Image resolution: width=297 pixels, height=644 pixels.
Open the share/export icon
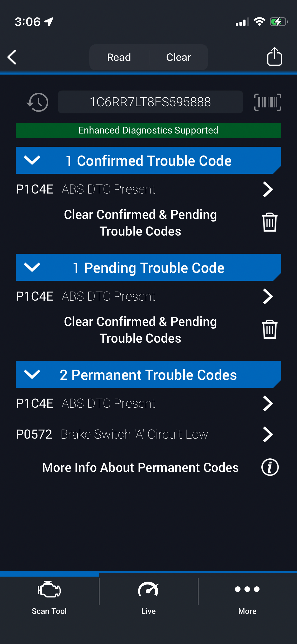point(274,56)
